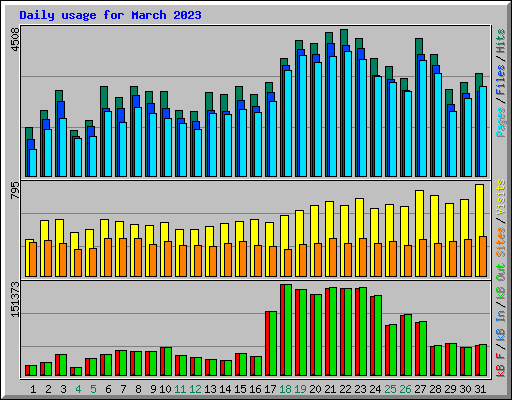Screen dimensions: 512x400
Task: Select green weekend day label 11
Action: pyautogui.click(x=180, y=389)
